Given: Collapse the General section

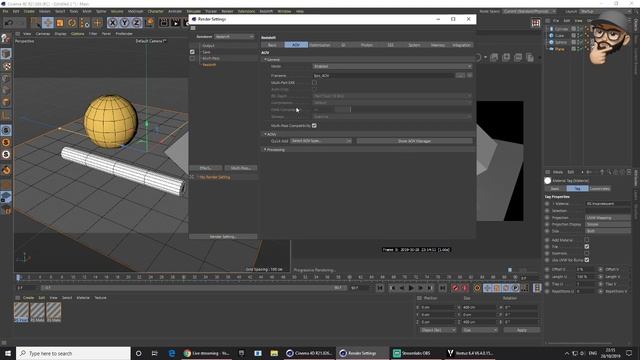Looking at the screenshot, I should [x=265, y=60].
